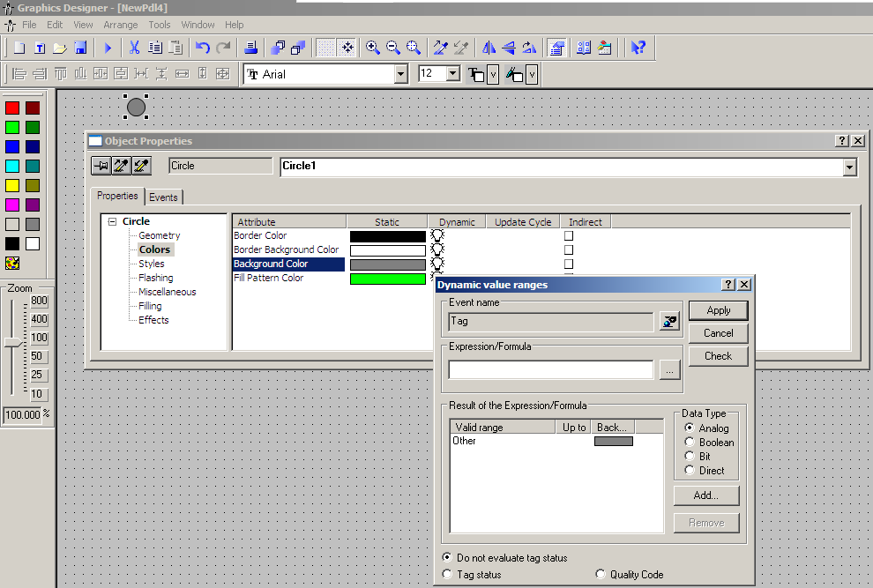Select the Boolean data type radio button

point(690,443)
